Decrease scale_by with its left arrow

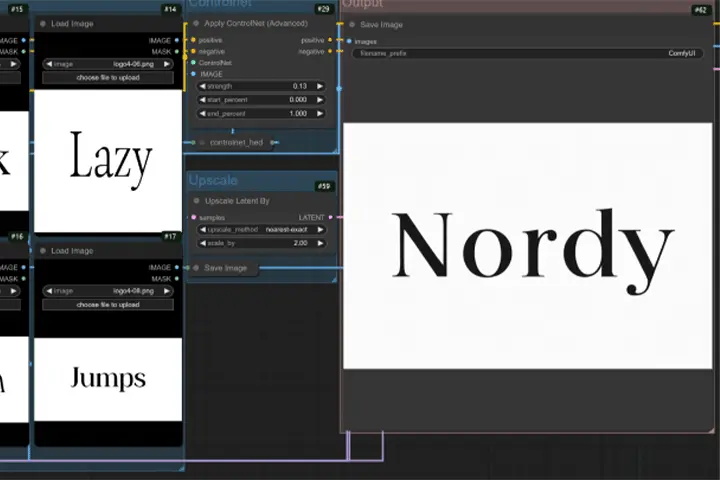click(202, 243)
